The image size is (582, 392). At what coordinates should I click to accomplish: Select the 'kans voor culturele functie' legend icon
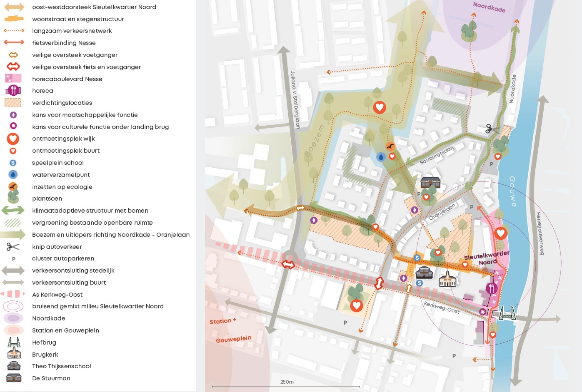coord(13,126)
